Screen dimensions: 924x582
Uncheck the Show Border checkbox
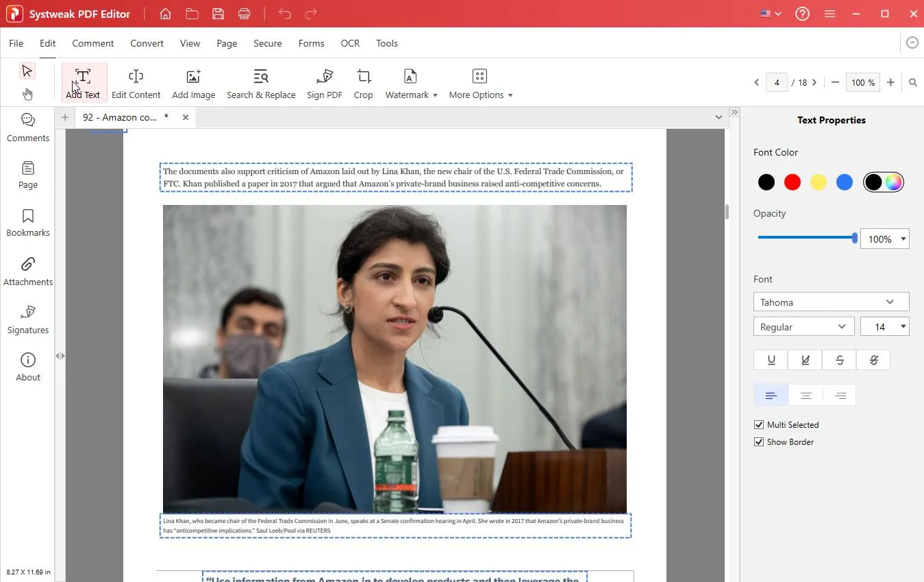click(x=759, y=442)
